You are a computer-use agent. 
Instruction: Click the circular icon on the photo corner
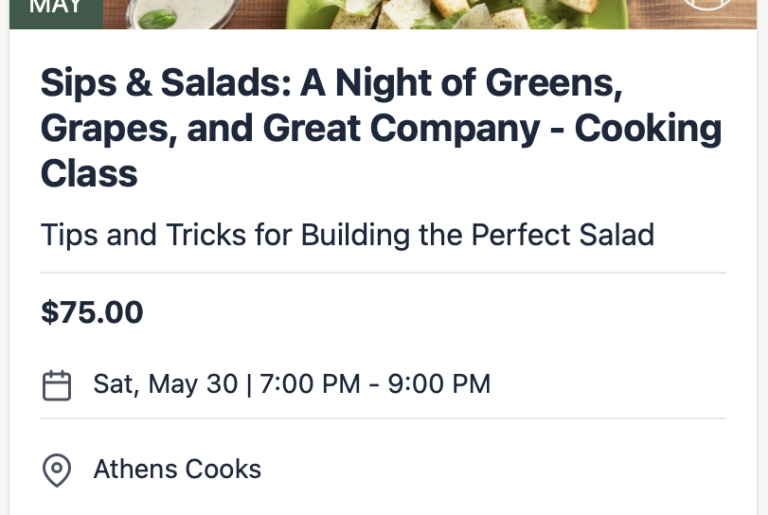[706, 8]
